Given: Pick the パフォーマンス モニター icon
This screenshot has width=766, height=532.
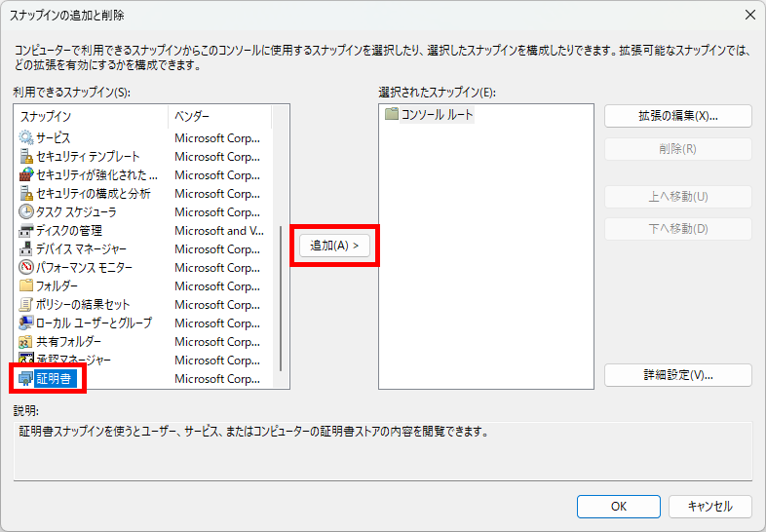Looking at the screenshot, I should click(x=26, y=268).
